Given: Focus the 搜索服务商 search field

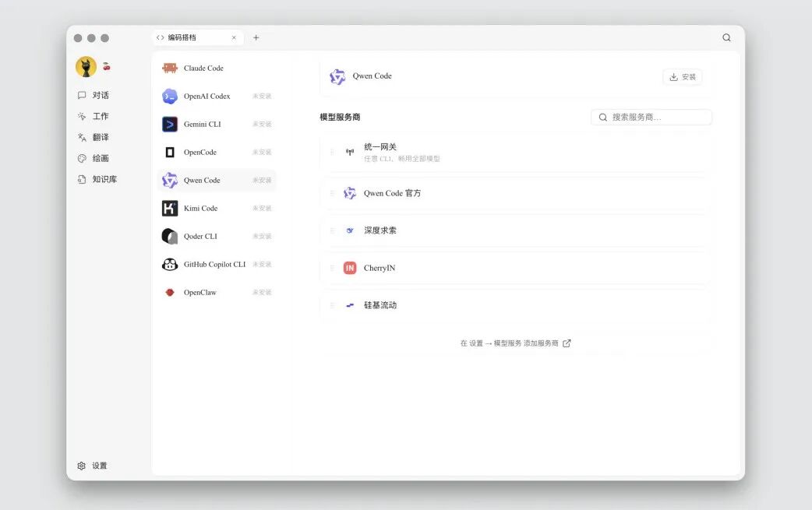Looking at the screenshot, I should click(651, 118).
